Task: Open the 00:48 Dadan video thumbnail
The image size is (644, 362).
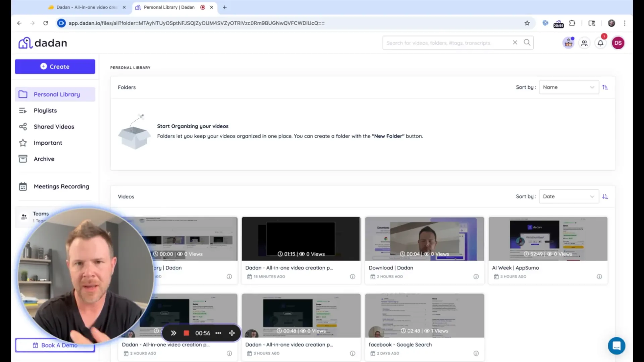Action: click(x=301, y=315)
